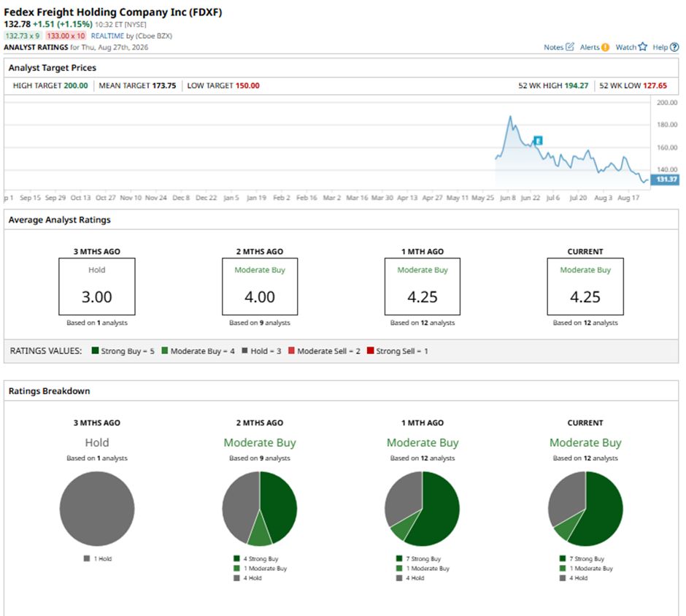Viewport: 686px width, 616px height.
Task: Select the 3 Mths Ago 3.00 rating box
Action: point(97,287)
